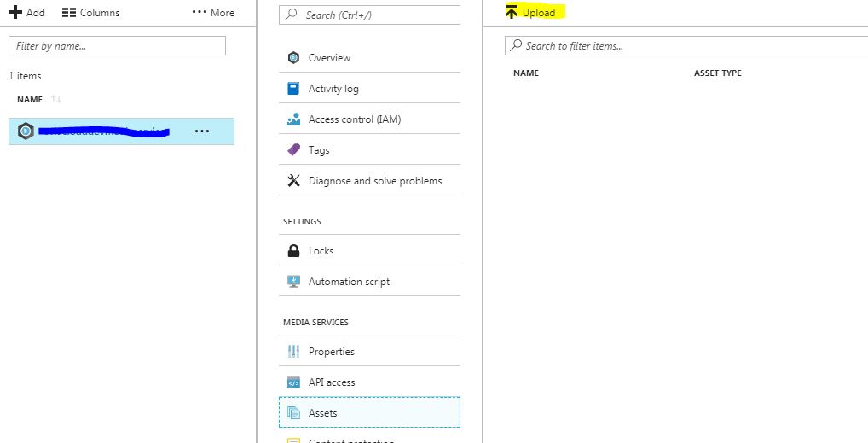Click the Search (Ctrl+/) box

click(x=369, y=15)
